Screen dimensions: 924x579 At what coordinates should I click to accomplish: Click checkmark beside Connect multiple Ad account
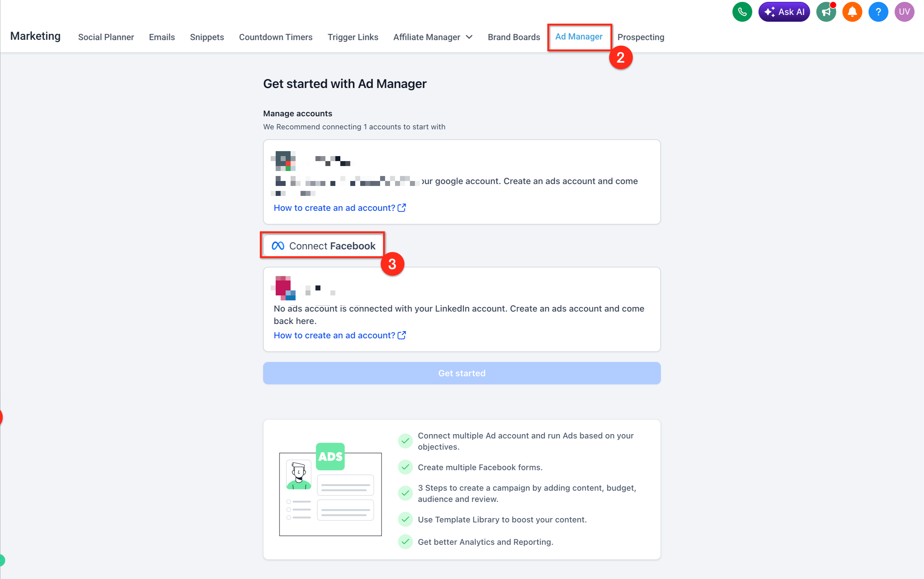(x=405, y=441)
